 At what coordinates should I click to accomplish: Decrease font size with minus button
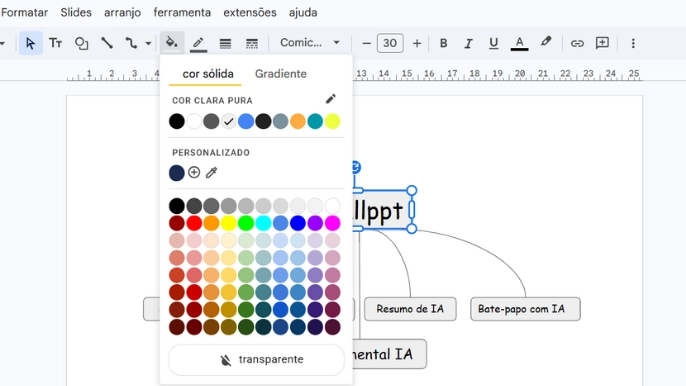click(x=367, y=43)
